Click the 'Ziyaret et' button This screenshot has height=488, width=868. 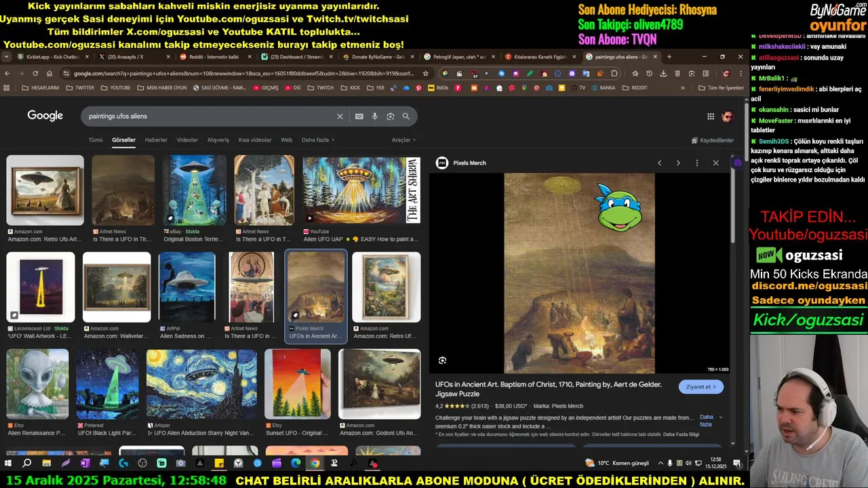[701, 387]
